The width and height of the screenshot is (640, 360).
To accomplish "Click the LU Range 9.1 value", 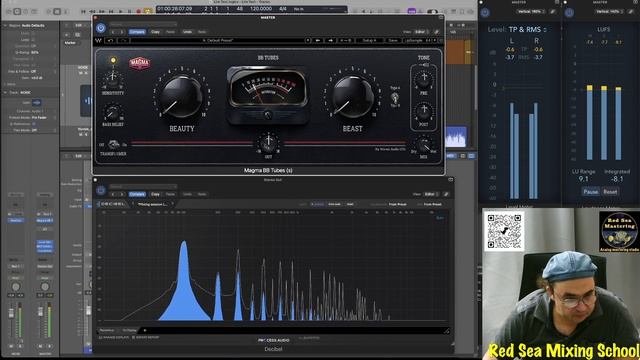I will pos(584,179).
